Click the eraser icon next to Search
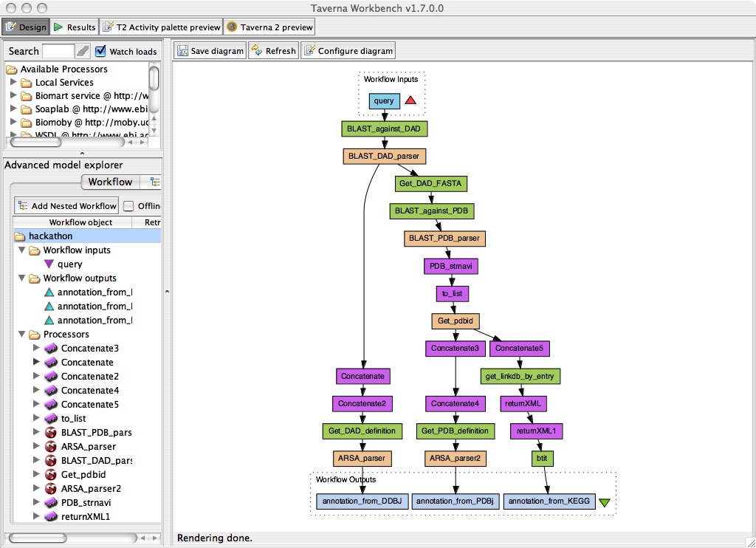Screen dimensions: 756x548 click(x=83, y=52)
